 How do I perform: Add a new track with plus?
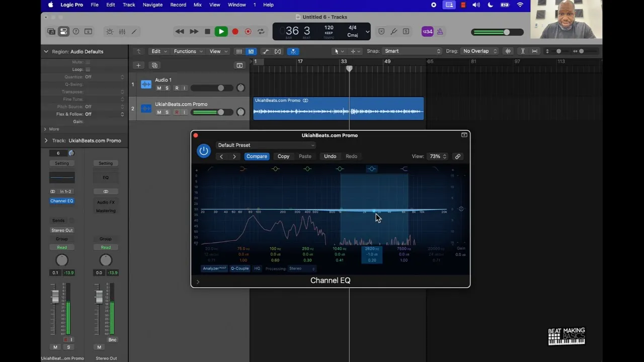(x=138, y=65)
